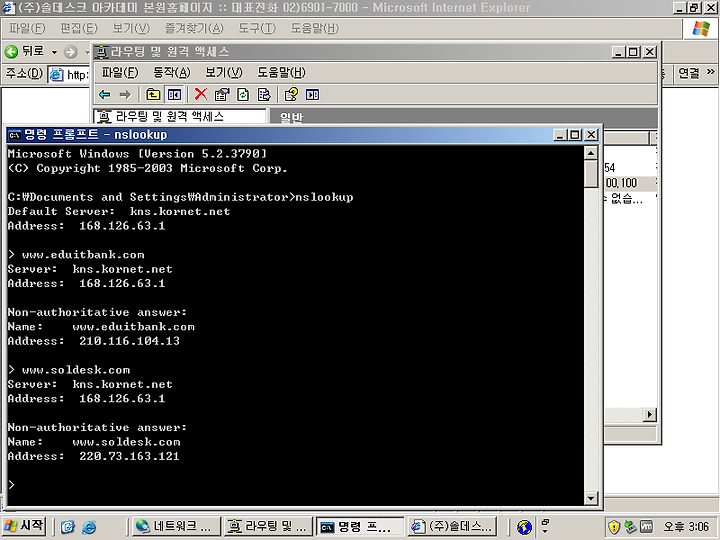The image size is (720, 540).
Task: Open 도움말(H) menu in Internet Explorer
Action: click(x=315, y=28)
